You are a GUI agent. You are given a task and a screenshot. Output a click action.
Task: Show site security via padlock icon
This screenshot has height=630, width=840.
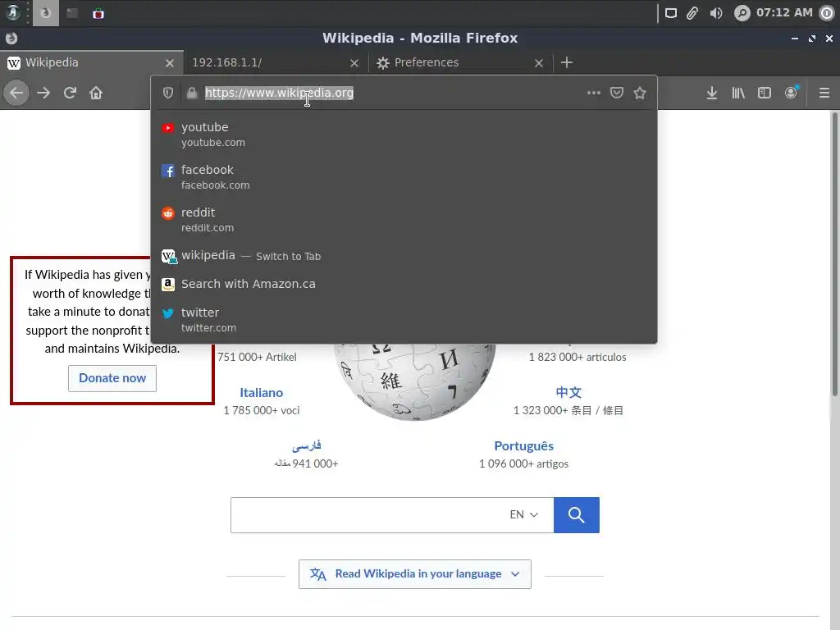192,93
